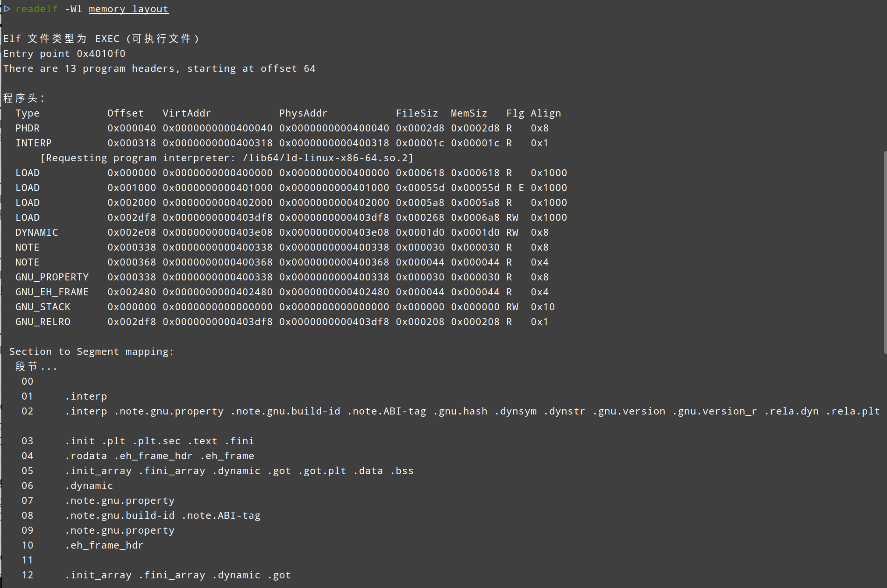Click the readelf command word
887x588 pixels.
(36, 9)
